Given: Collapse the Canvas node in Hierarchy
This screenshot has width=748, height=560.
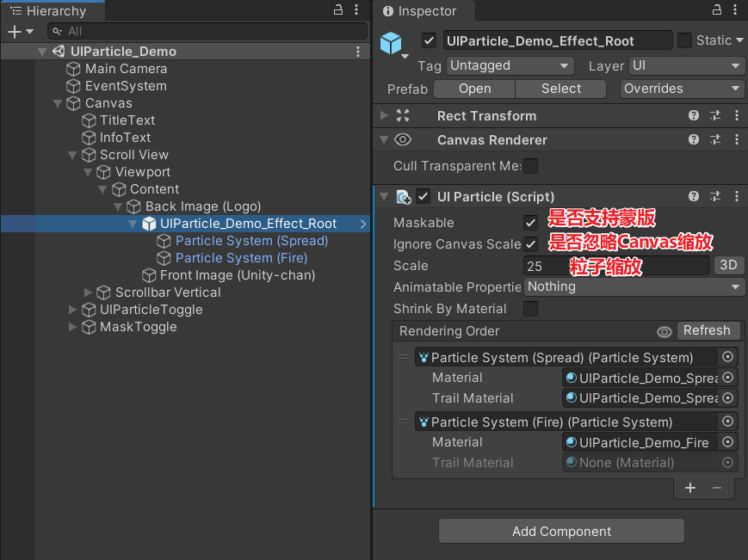Looking at the screenshot, I should pos(58,103).
